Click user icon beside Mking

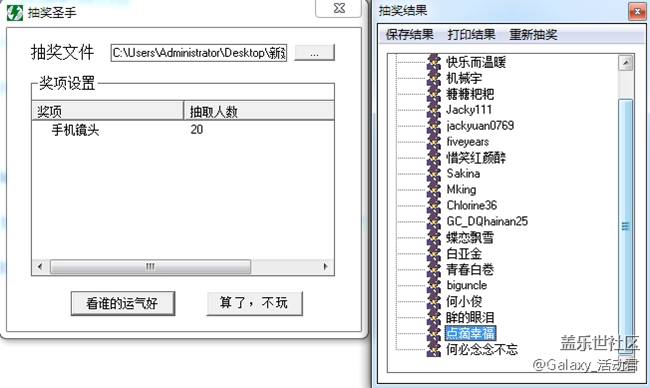pos(434,189)
